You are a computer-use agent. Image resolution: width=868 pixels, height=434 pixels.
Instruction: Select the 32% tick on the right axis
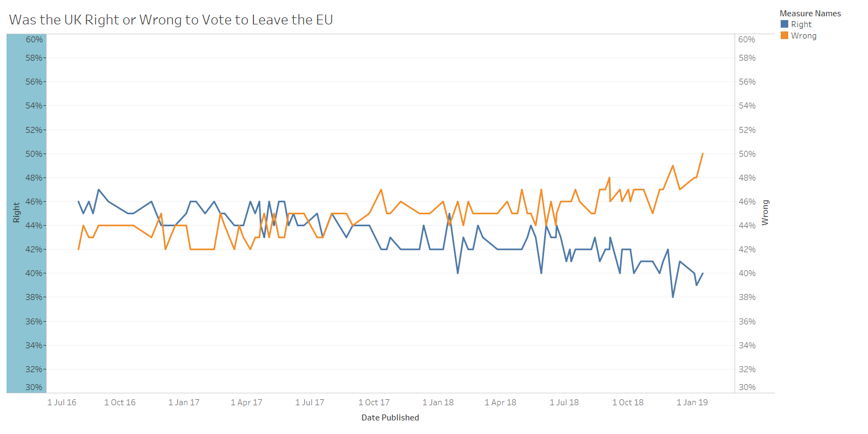click(747, 369)
